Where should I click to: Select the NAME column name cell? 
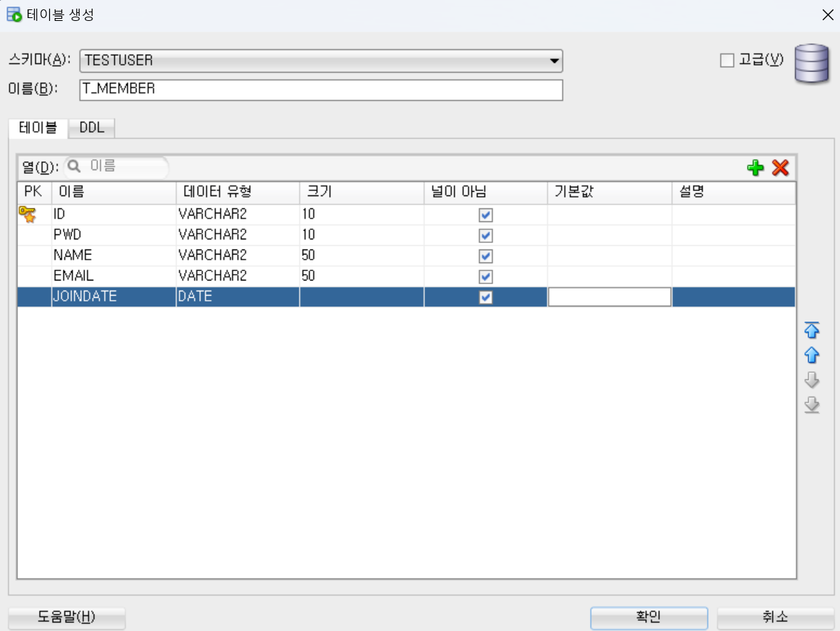[113, 256]
